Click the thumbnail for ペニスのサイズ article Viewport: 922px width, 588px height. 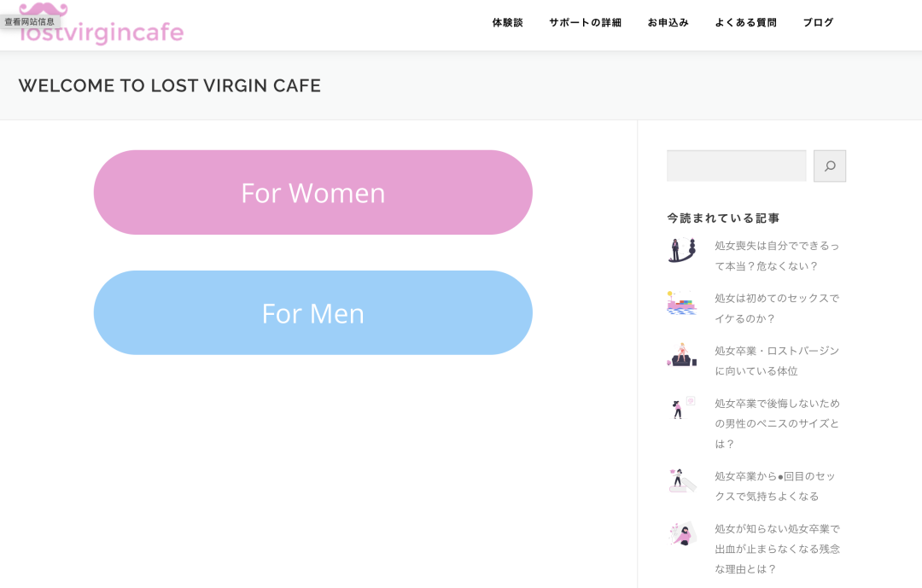pos(681,410)
